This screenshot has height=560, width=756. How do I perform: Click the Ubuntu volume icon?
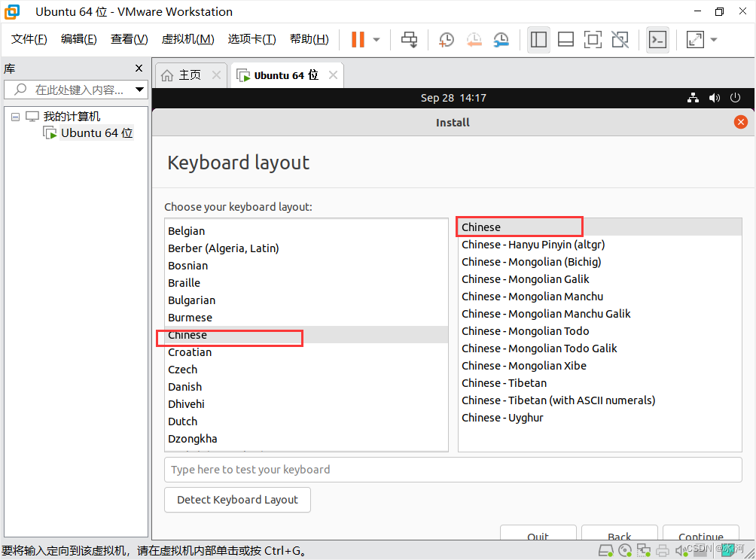click(715, 98)
